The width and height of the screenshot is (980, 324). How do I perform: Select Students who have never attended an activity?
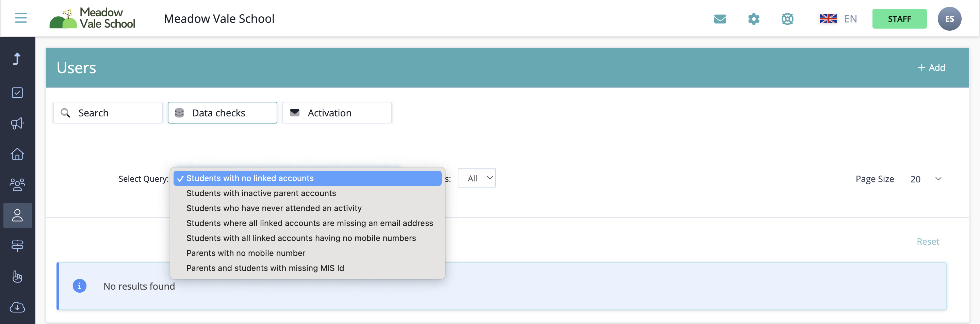tap(274, 208)
